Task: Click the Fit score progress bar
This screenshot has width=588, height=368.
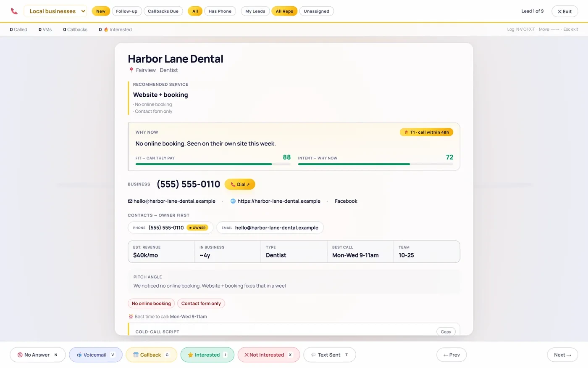Action: [x=213, y=164]
